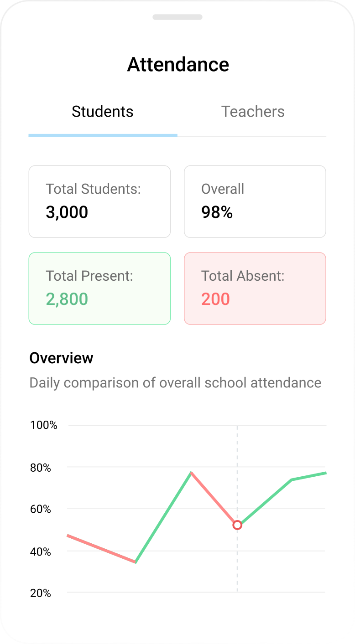The width and height of the screenshot is (355, 644).
Task: Tap the red 200 absent value
Action: coord(215,299)
